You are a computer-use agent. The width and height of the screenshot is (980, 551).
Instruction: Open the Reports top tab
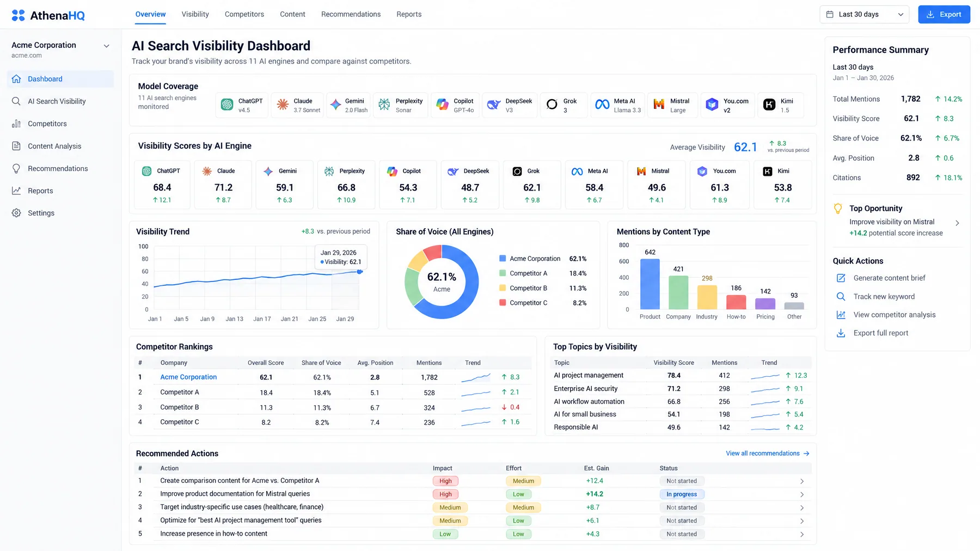tap(409, 14)
